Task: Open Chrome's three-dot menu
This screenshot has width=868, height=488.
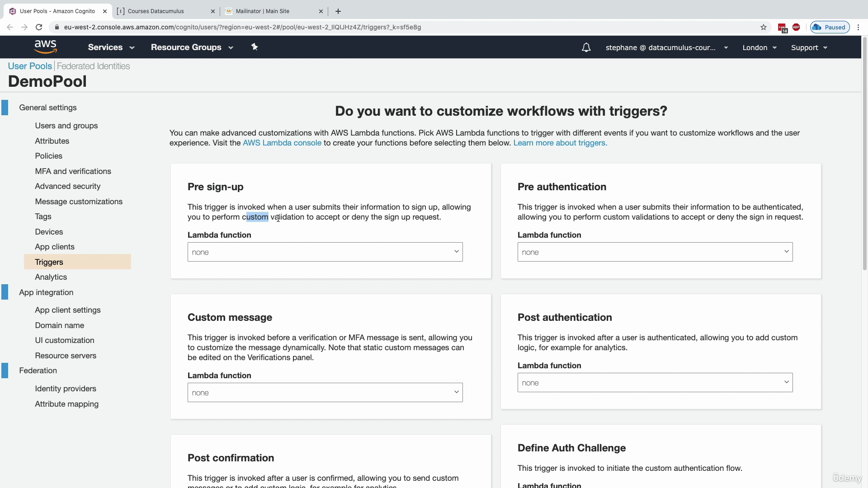Action: tap(858, 27)
